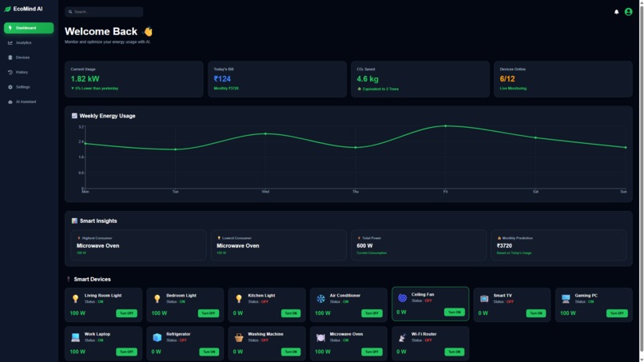Click the Microwave Oven icon
The height and width of the screenshot is (362, 644).
(x=320, y=337)
